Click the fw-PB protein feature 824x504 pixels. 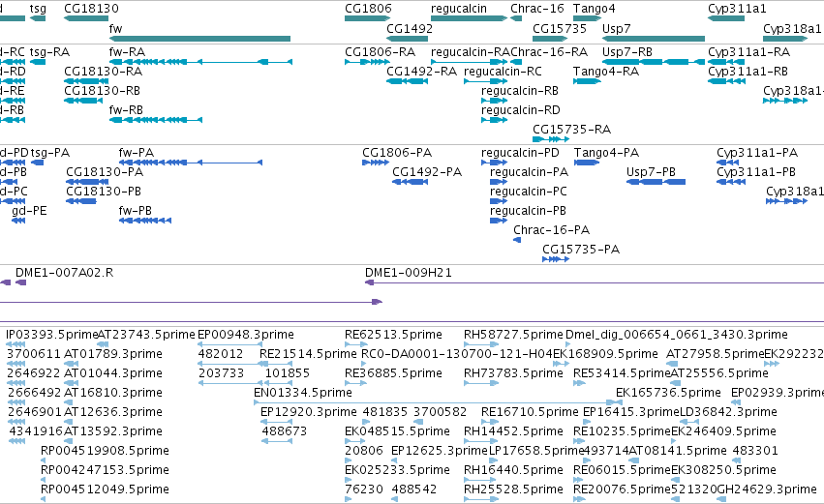point(145,221)
